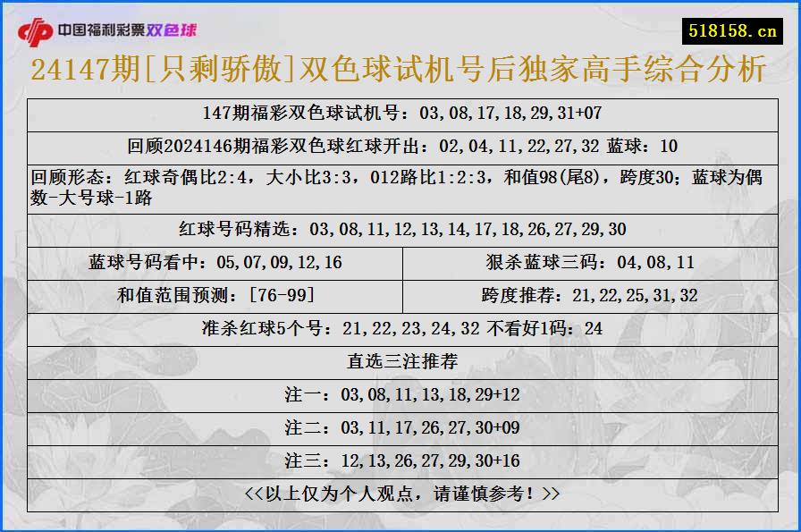
Task: Click the 狠杀蓝球三码 cell
Action: tap(588, 262)
